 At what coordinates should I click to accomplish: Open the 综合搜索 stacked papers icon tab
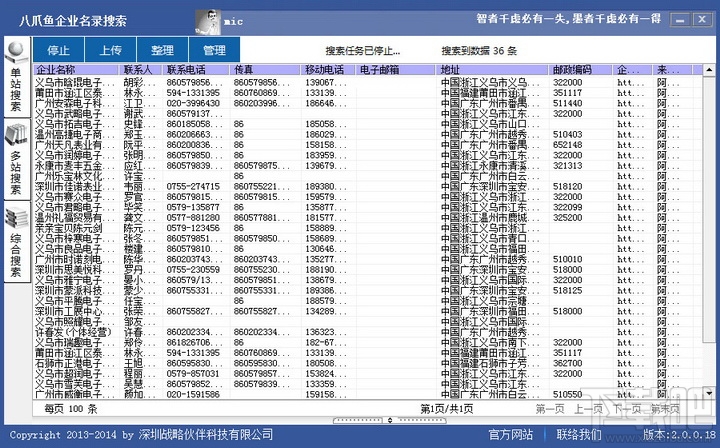[17, 241]
